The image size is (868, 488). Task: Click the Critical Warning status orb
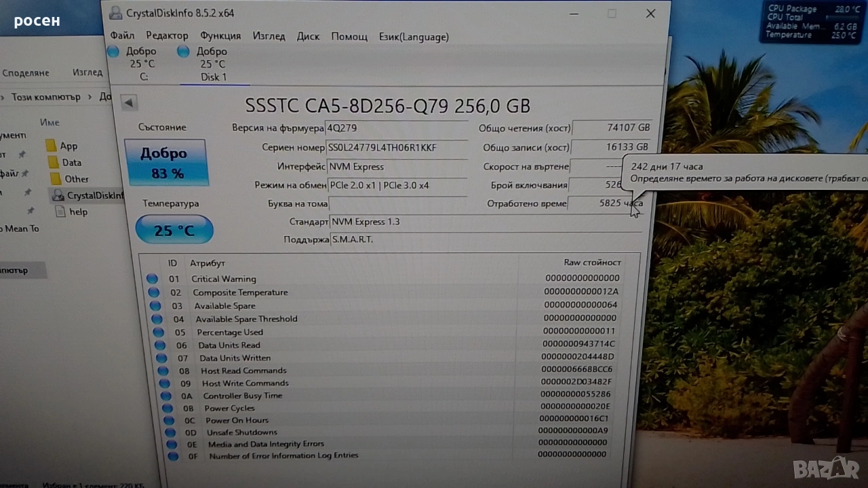point(152,279)
